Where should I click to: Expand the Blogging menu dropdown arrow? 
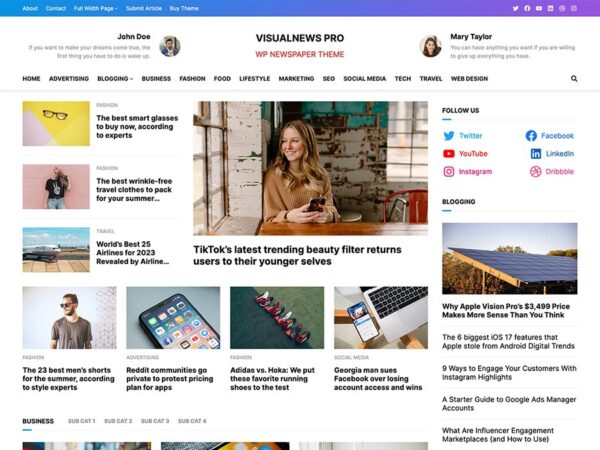pyautogui.click(x=131, y=79)
